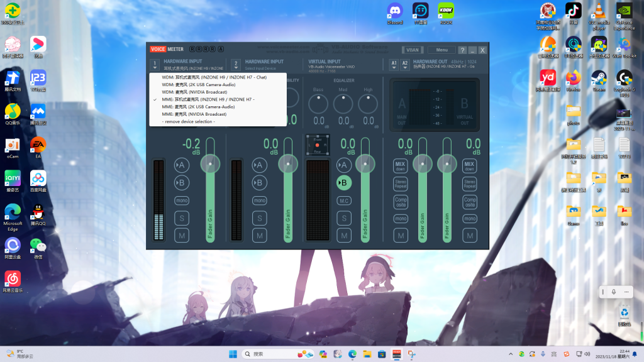Click the cassette recorder A button
This screenshot has width=644, height=362.
click(221, 49)
